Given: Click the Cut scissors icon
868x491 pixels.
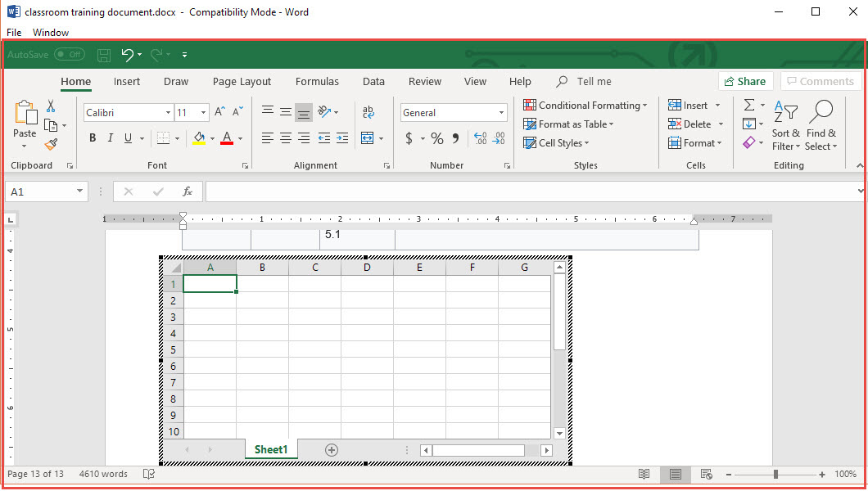Looking at the screenshot, I should [x=51, y=106].
